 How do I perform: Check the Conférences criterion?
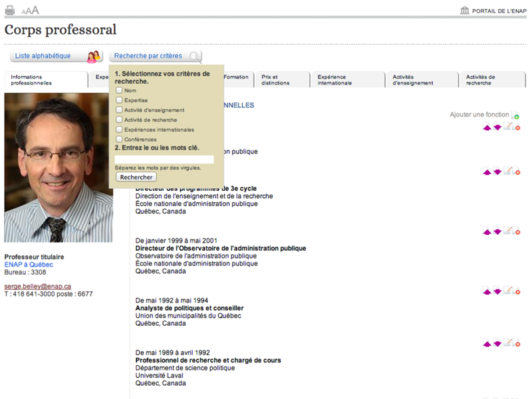119,139
